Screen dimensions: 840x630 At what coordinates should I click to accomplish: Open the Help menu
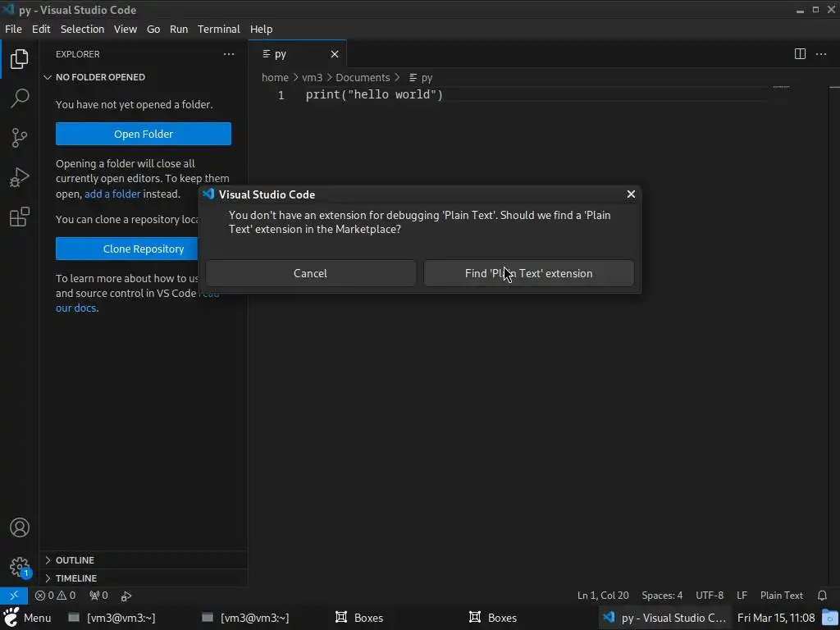(261, 29)
